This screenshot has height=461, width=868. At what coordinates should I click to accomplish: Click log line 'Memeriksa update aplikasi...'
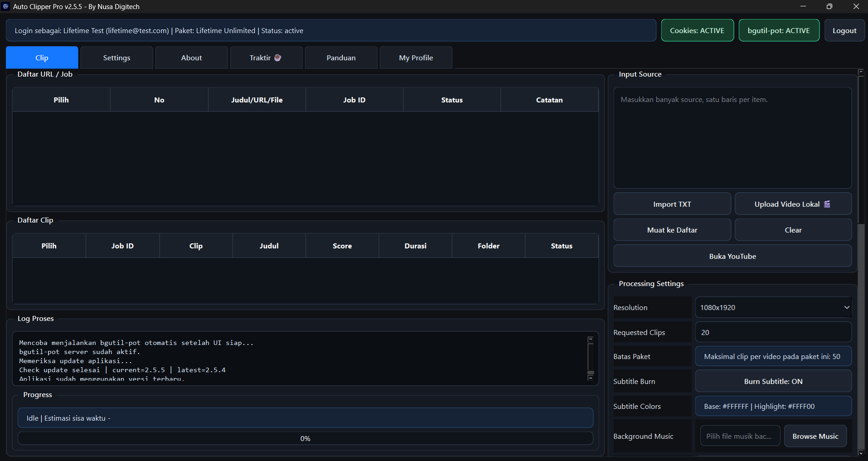pyautogui.click(x=76, y=361)
